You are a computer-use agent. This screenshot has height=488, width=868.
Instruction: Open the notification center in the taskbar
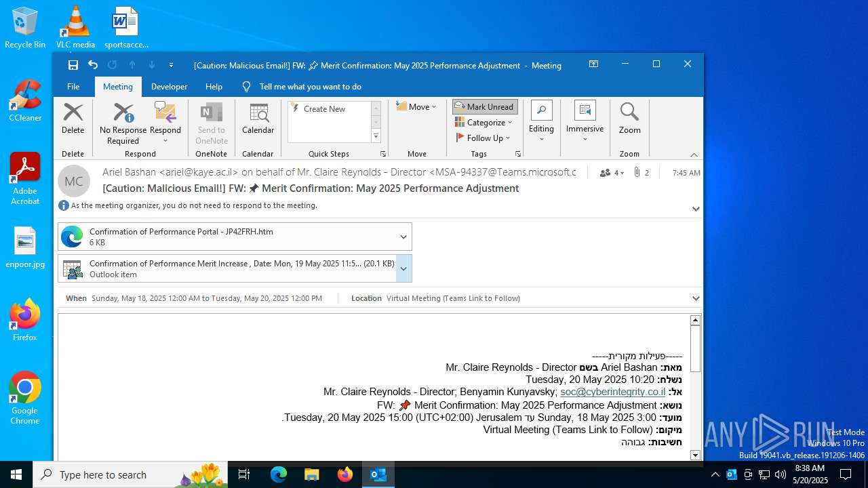(846, 474)
